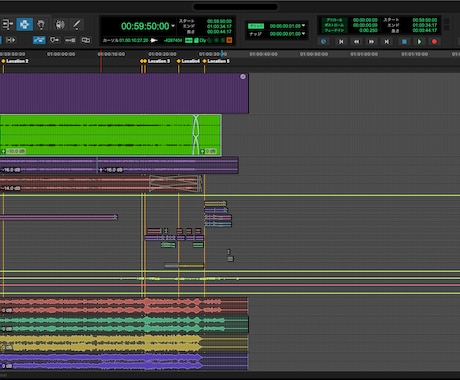Click Go to End transport button
460x380 pixels.
(x=386, y=42)
